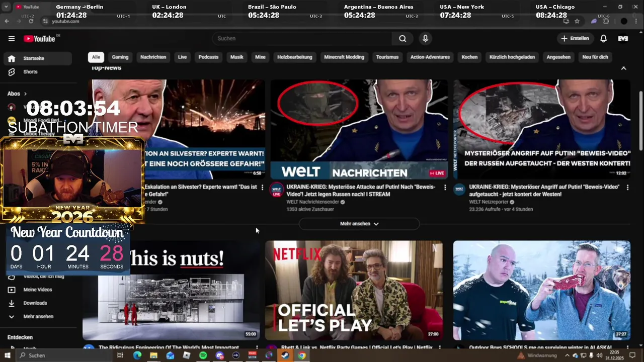This screenshot has width=644, height=362.
Task: Select the Kürzlich hochgeladen chip
Action: click(512, 57)
